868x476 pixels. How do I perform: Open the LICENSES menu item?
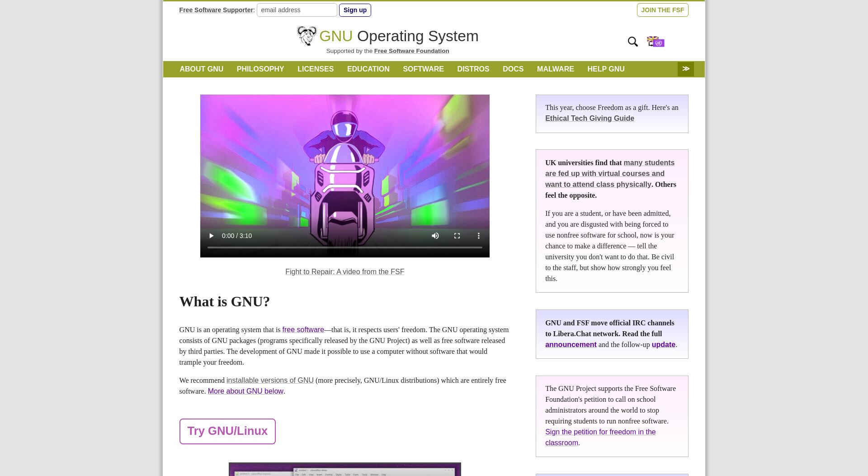coord(316,69)
